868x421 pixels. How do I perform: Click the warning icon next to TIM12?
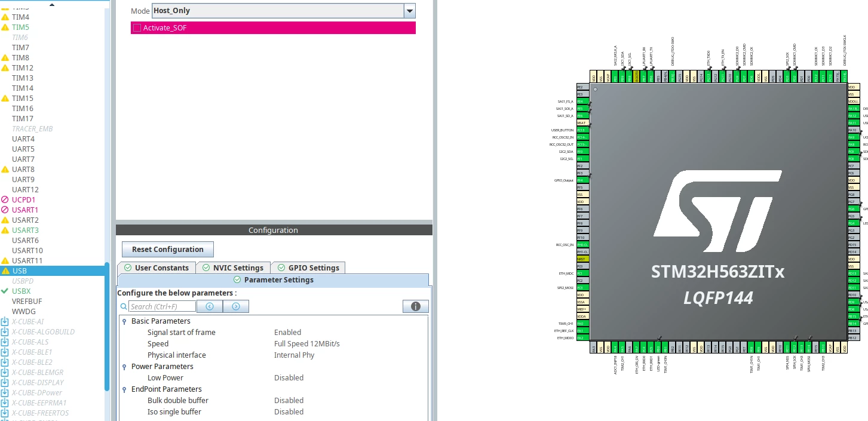(5, 68)
